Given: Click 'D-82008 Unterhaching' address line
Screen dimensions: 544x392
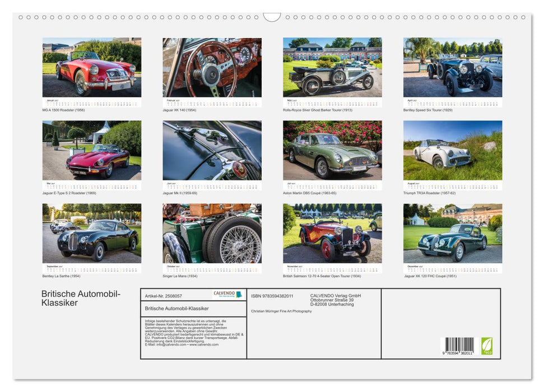Looking at the screenshot, I should (332, 304).
